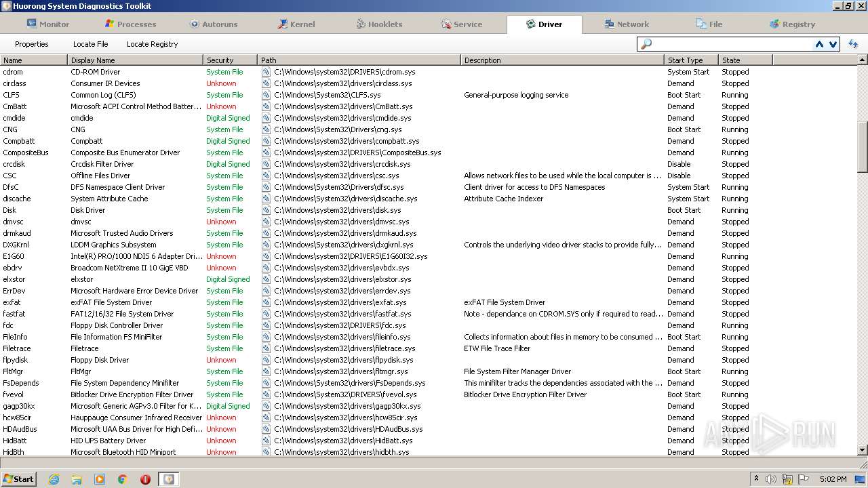The width and height of the screenshot is (868, 488).
Task: Sort by Start Type column header
Action: click(692, 60)
